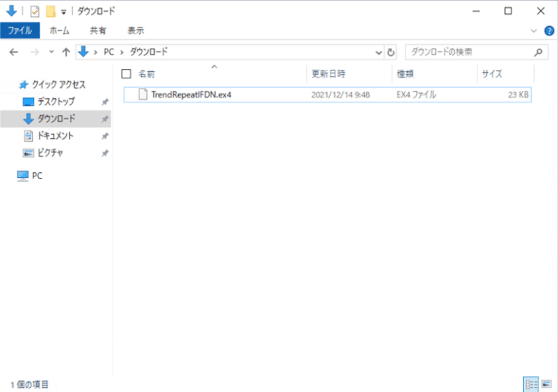
Task: Click the download folder icon in address bar
Action: click(x=84, y=52)
